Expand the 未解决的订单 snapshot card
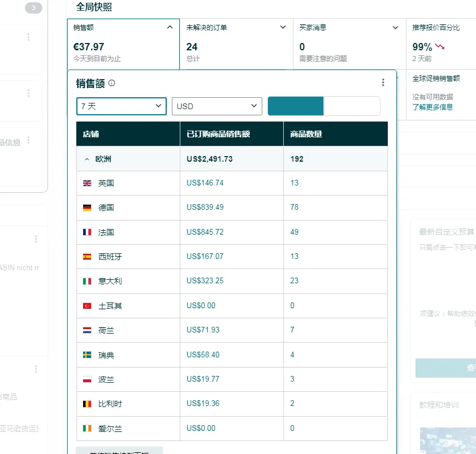Screen dimensions: 476x454 [x=283, y=27]
